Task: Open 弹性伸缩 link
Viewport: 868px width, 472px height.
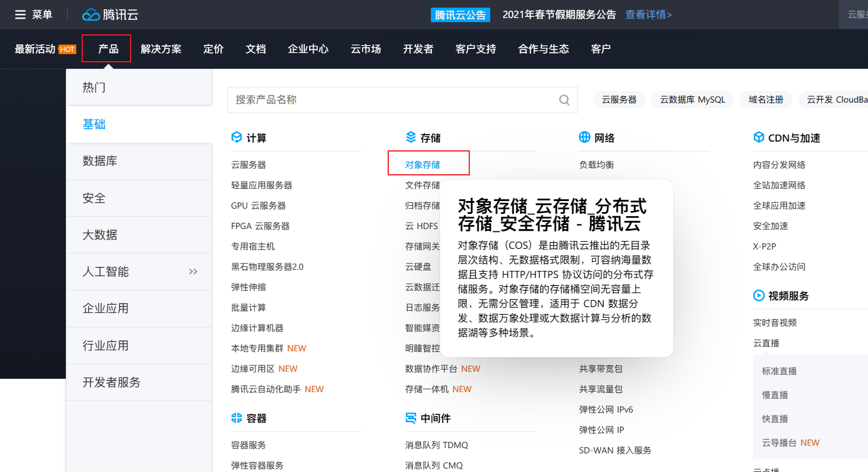Action: point(248,287)
